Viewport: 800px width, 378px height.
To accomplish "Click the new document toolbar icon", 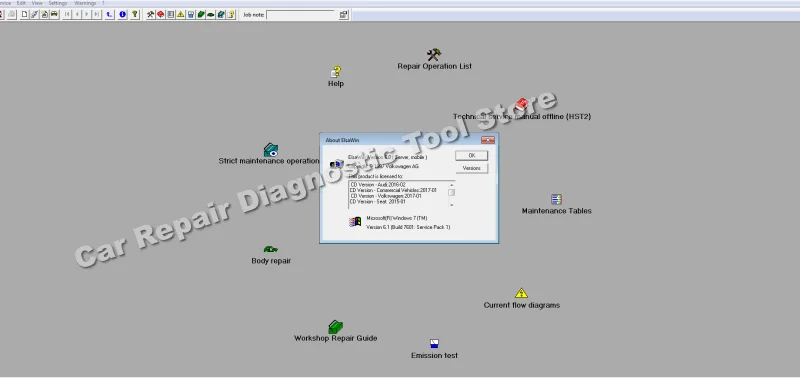I will pyautogui.click(x=24, y=14).
